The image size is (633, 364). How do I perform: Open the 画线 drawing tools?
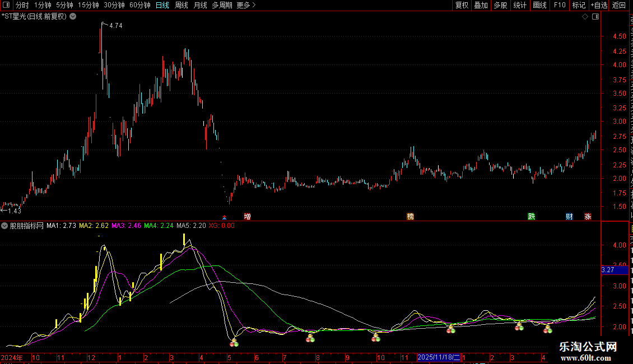(x=539, y=5)
